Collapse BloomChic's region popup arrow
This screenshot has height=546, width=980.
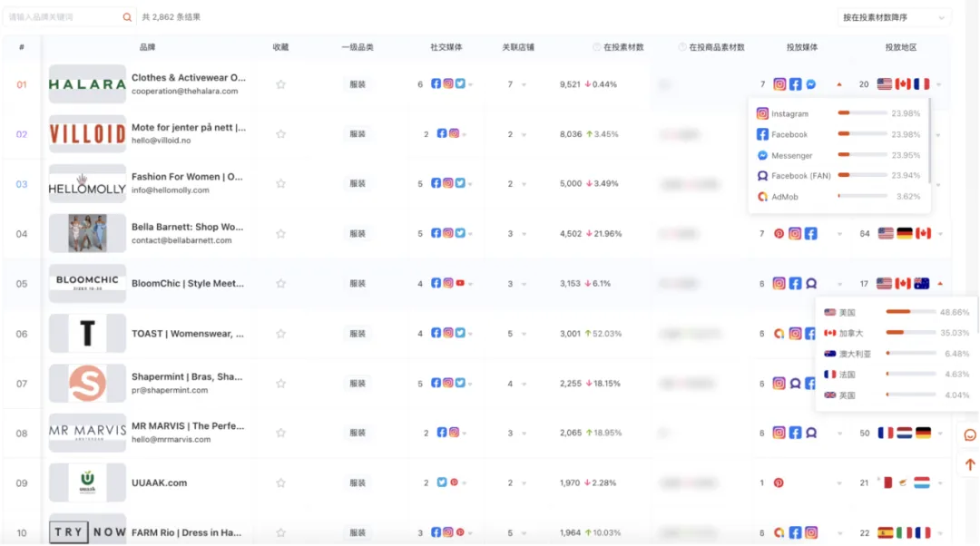(940, 284)
